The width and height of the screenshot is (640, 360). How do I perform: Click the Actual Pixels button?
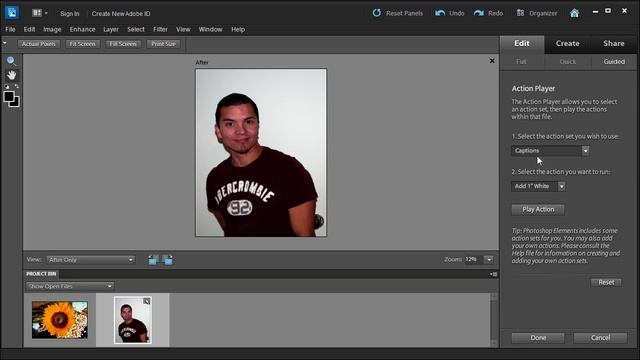pyautogui.click(x=39, y=44)
